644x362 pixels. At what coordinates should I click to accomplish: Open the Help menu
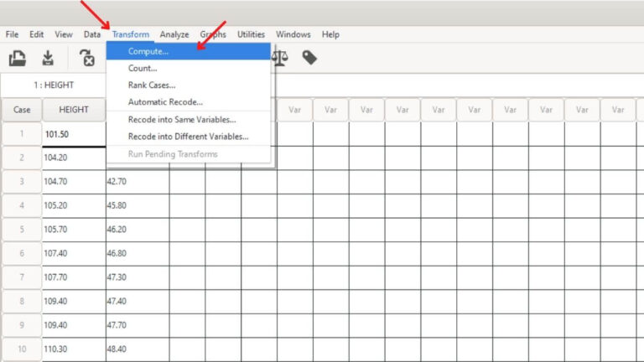(330, 34)
